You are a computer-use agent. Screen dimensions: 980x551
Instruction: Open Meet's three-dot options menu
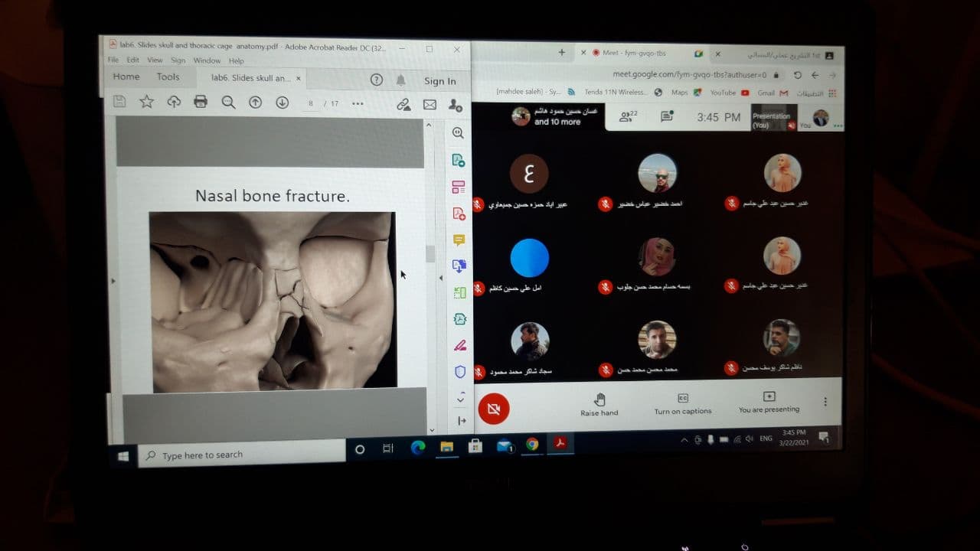click(x=825, y=402)
